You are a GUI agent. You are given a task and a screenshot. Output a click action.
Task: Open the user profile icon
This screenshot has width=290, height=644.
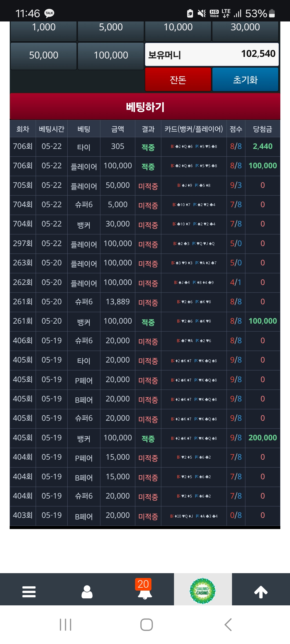point(87,592)
